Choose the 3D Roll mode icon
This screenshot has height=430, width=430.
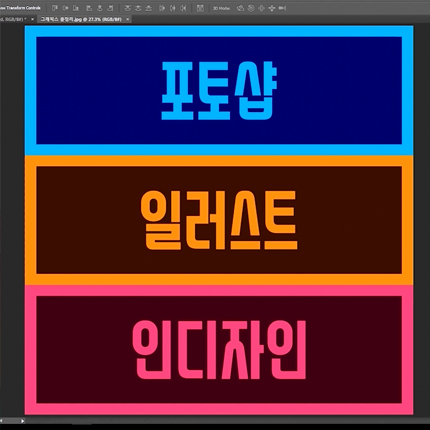coord(251,8)
